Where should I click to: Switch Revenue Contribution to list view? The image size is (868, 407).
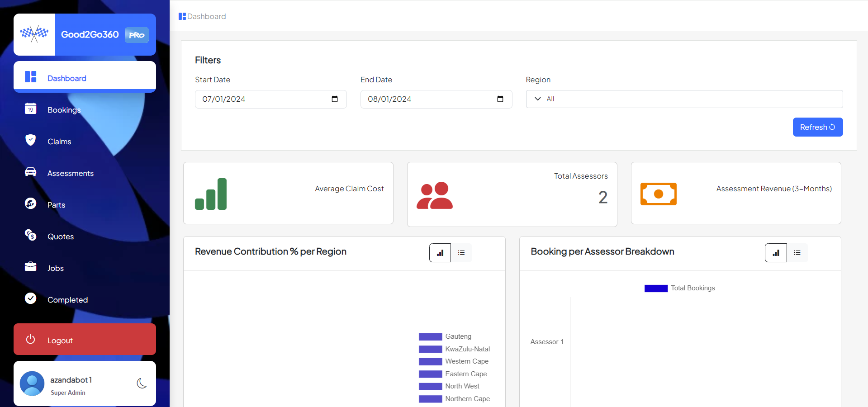[x=461, y=253]
